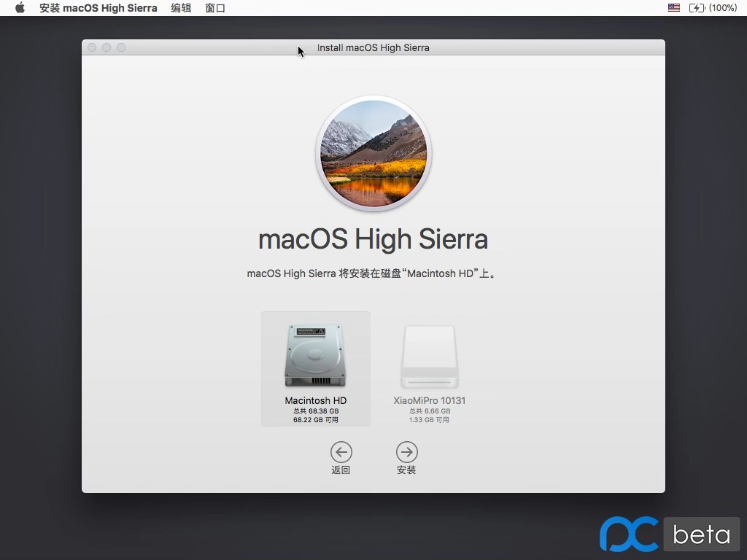
Task: Click the 68.22 GB 可用 text
Action: 315,419
